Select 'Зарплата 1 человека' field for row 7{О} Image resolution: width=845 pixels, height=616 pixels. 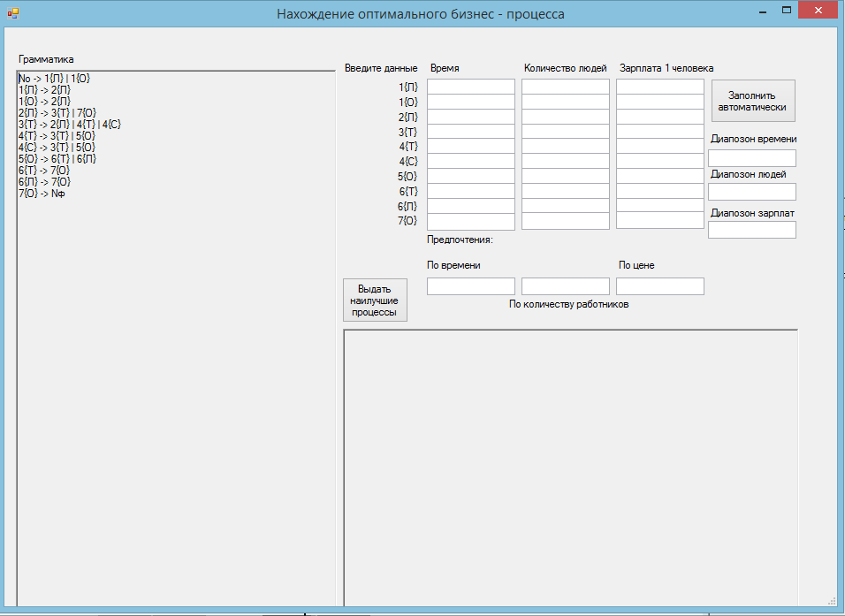(x=659, y=221)
